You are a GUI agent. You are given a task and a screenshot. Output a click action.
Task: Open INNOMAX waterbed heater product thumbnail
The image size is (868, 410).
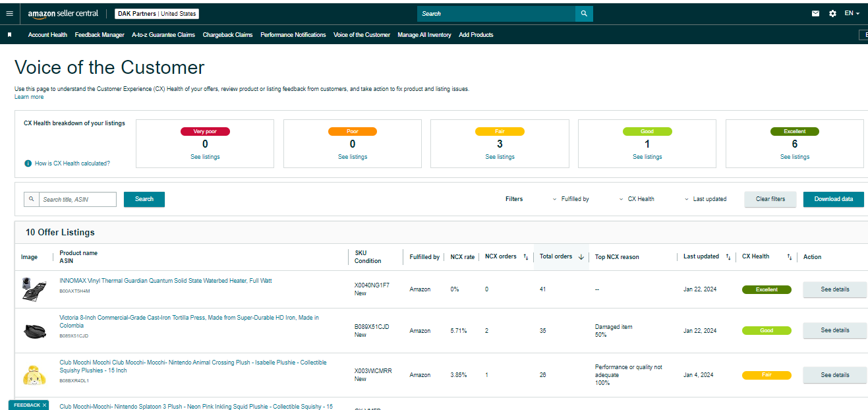tap(34, 290)
